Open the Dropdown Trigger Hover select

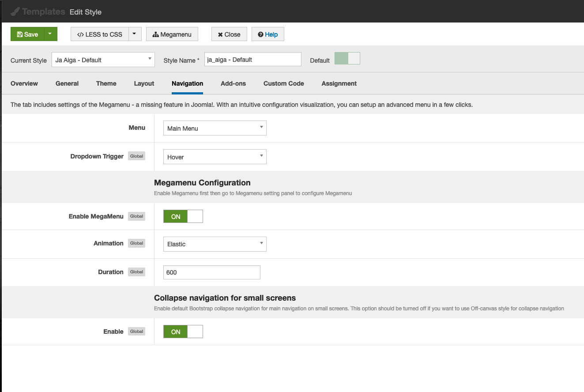pyautogui.click(x=215, y=157)
